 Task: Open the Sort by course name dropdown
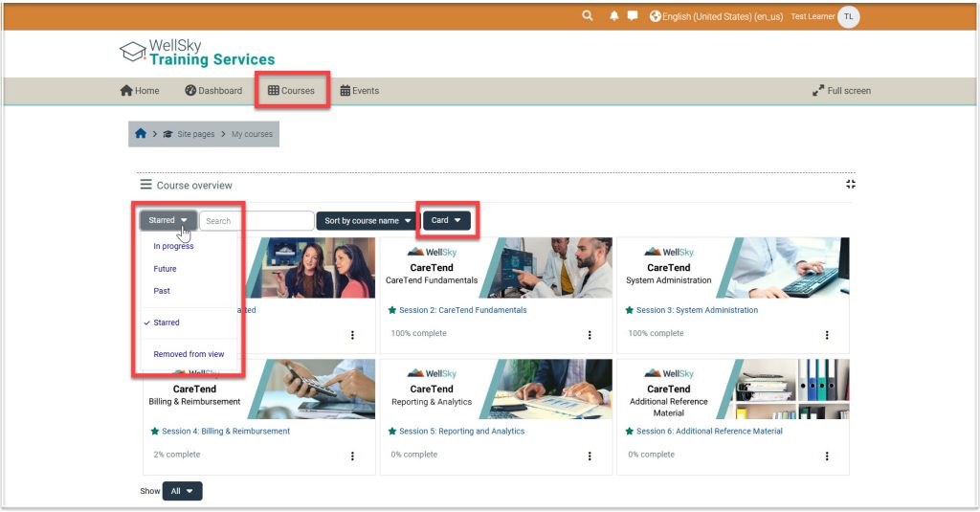[x=367, y=221]
